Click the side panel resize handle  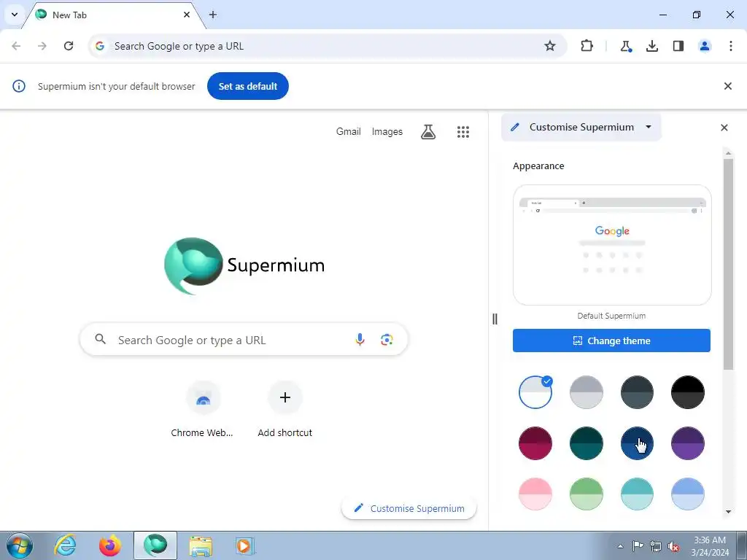[x=495, y=319]
